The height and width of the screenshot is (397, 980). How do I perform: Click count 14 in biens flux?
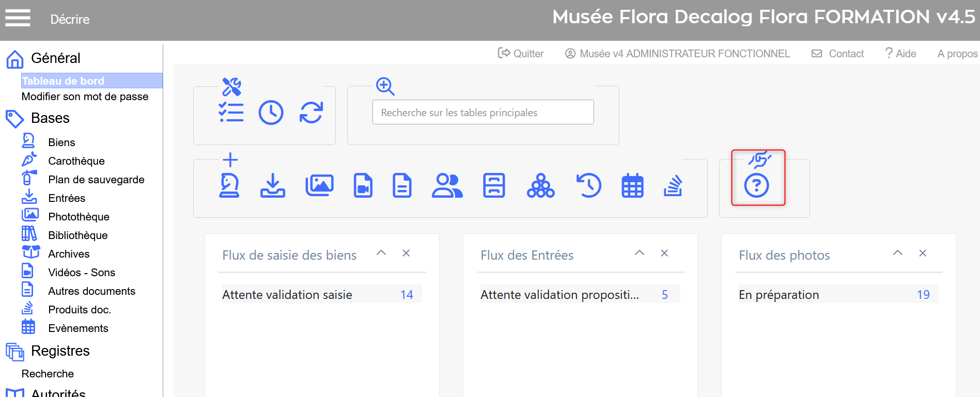407,295
